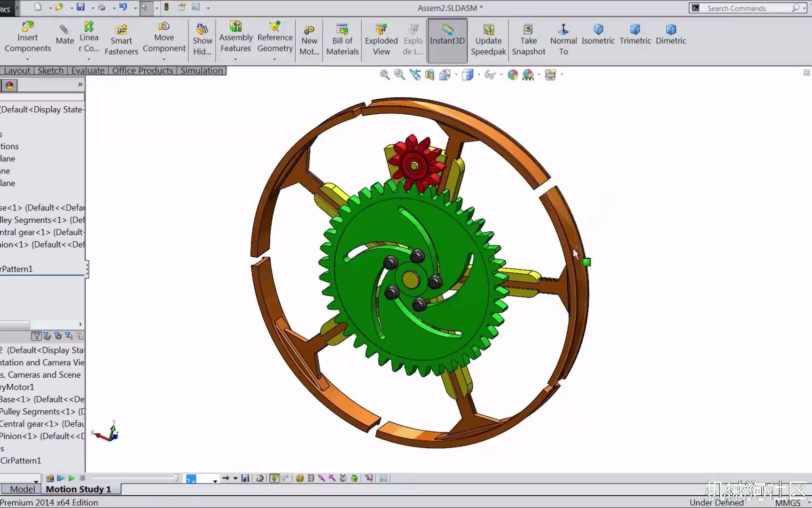This screenshot has width=812, height=508.
Task: Open the Motion Study 1 tab
Action: click(78, 489)
